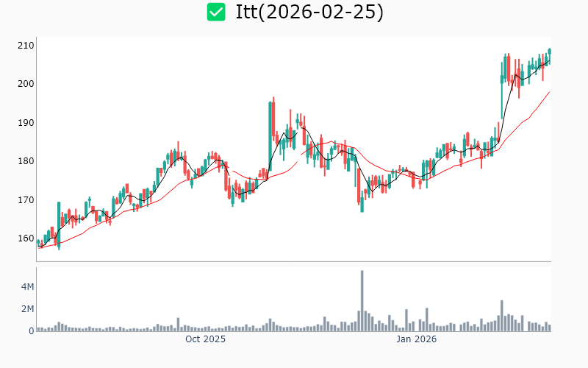The width and height of the screenshot is (588, 368).
Task: Select the tallest February volume bar
Action: tap(502, 315)
